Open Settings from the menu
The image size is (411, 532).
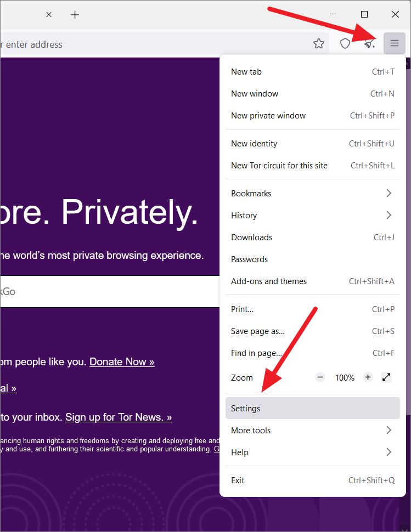[x=313, y=408]
